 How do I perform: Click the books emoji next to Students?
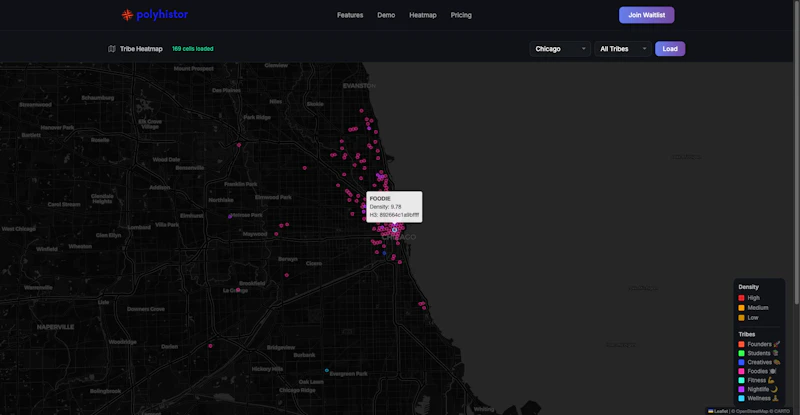point(776,353)
